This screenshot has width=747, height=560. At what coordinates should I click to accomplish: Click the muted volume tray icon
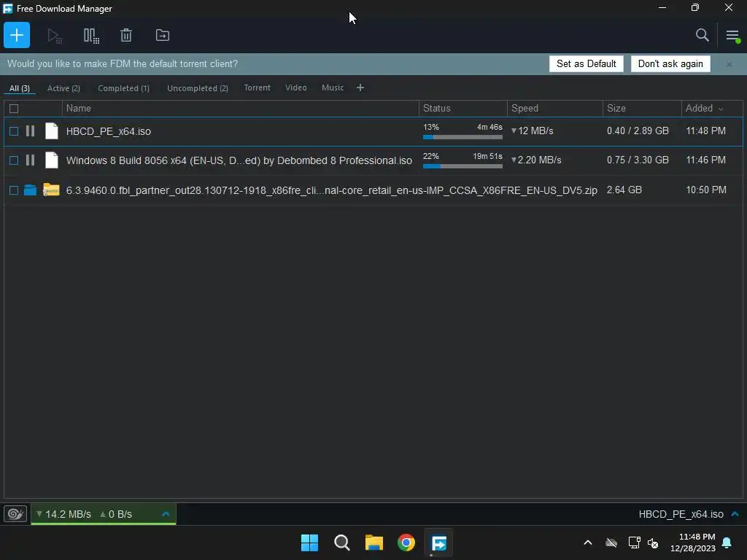coord(653,542)
